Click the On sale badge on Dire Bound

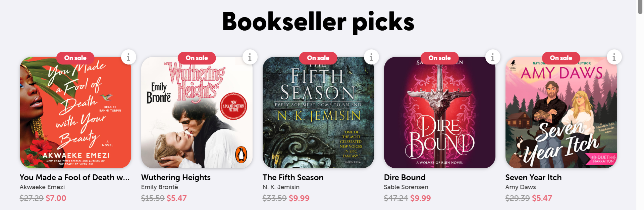coord(439,58)
